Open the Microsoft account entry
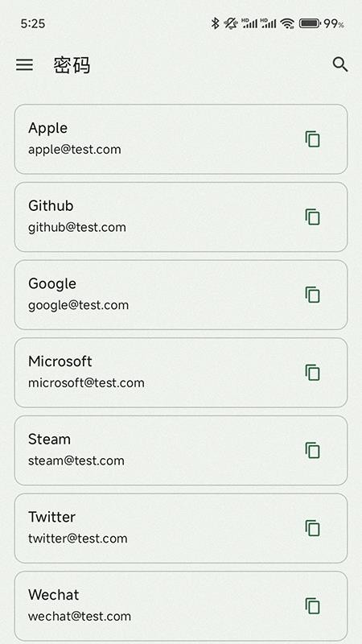 click(x=181, y=373)
